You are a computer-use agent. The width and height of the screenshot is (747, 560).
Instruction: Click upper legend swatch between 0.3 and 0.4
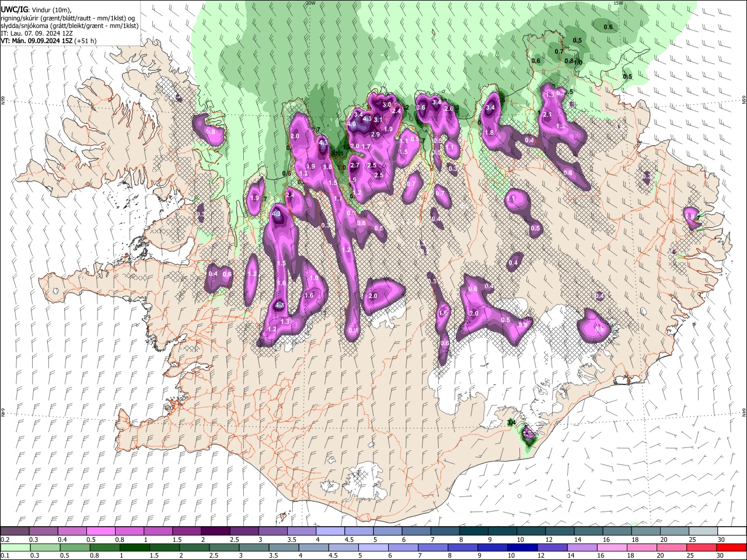tap(43, 531)
